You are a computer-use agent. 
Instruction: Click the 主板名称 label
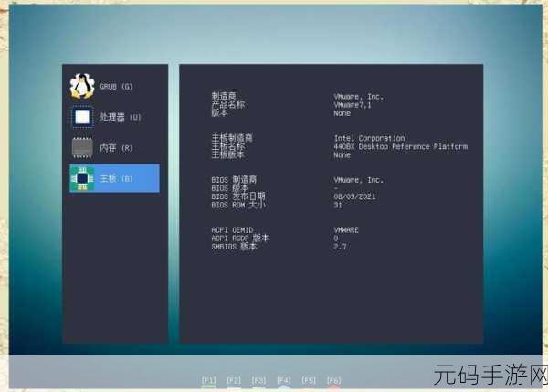[227, 146]
